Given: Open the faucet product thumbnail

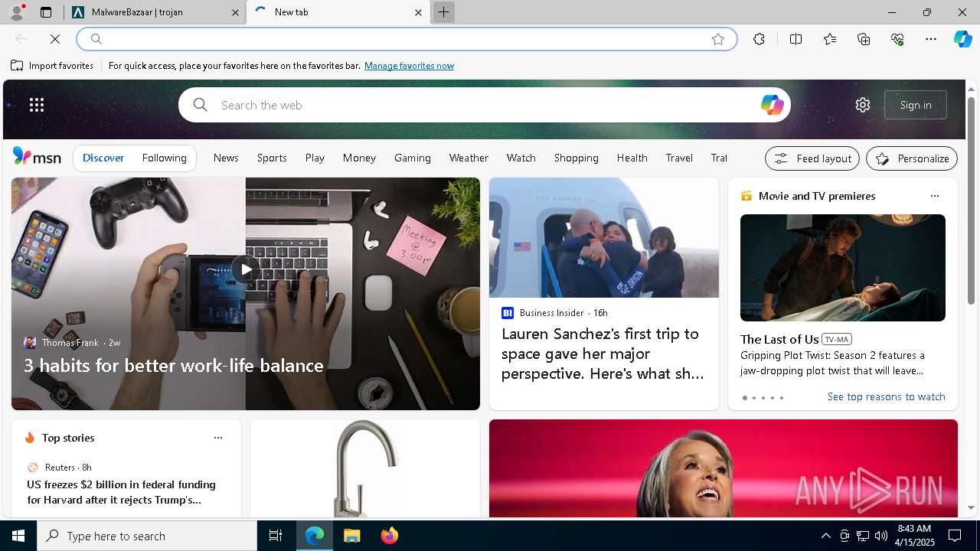Looking at the screenshot, I should point(365,468).
